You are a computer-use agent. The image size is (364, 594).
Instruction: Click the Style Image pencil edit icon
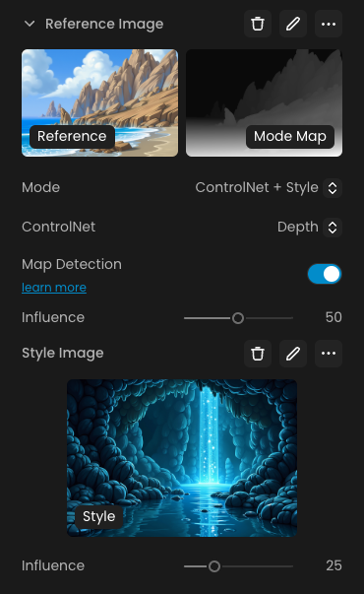coord(293,354)
